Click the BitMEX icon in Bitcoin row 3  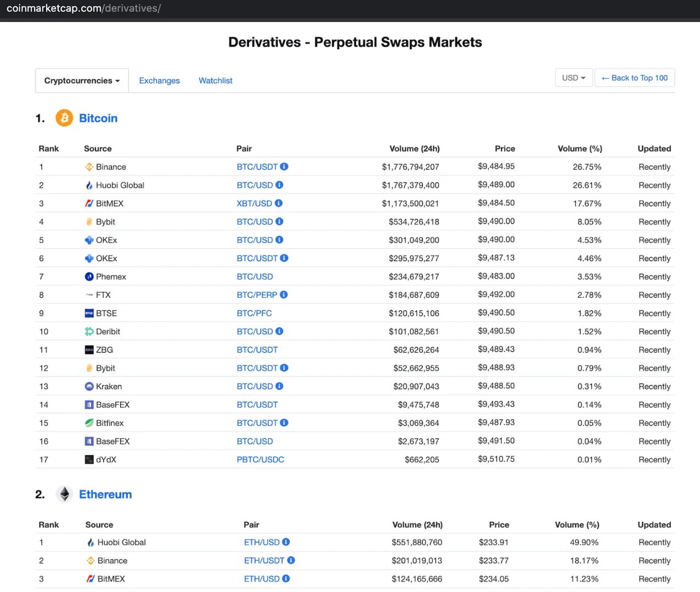[x=89, y=203]
